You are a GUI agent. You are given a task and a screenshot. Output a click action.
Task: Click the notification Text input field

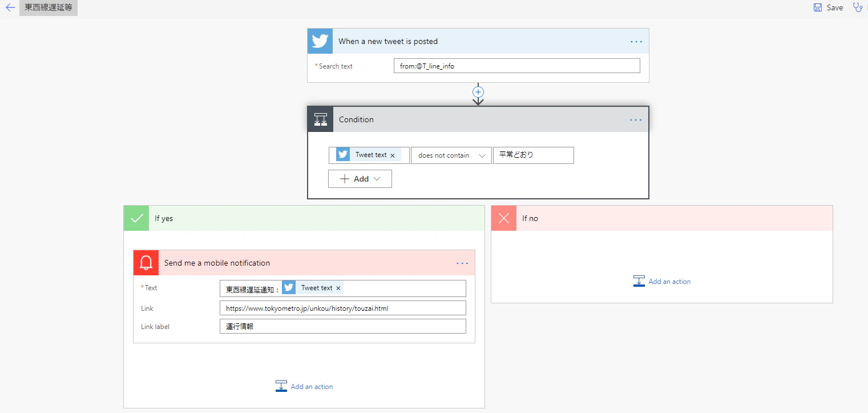coord(343,288)
